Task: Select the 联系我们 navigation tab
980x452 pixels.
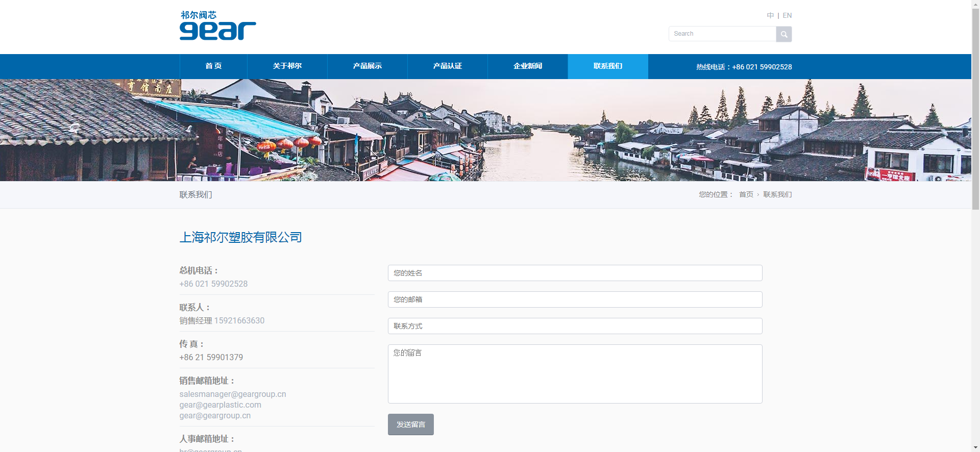Action: 607,66
